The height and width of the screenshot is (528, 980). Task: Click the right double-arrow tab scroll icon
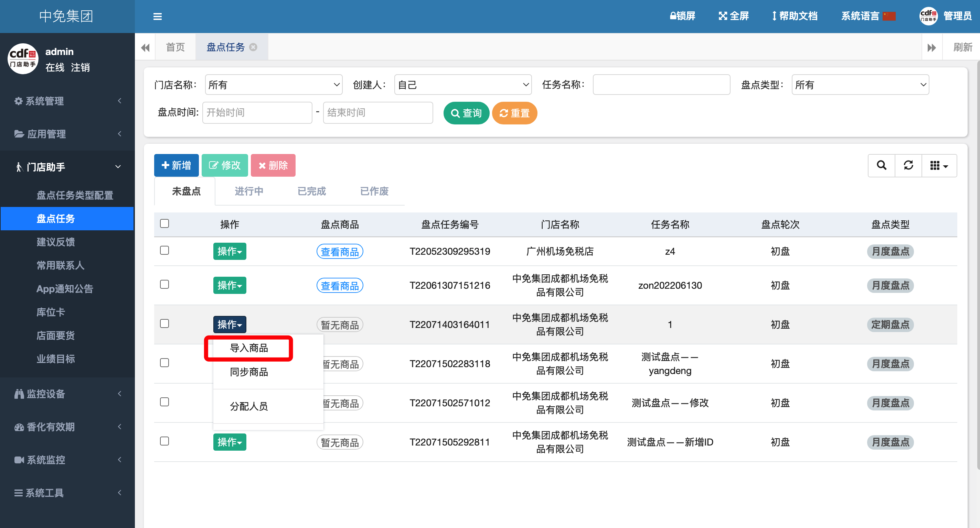coord(931,47)
